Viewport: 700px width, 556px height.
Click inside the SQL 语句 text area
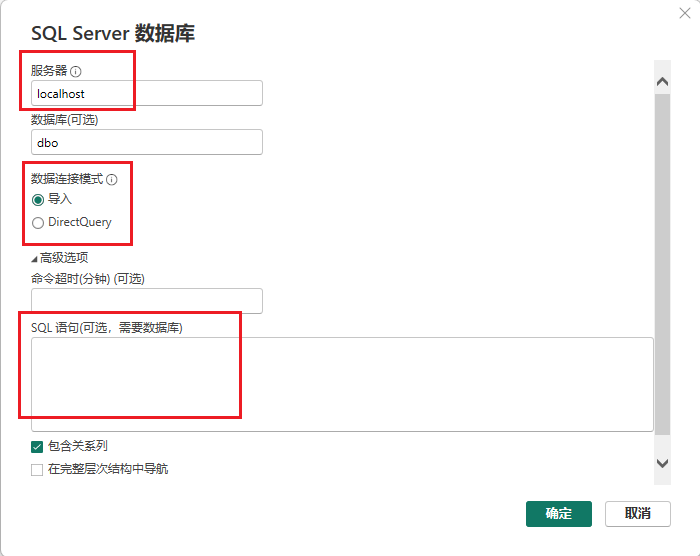pyautogui.click(x=342, y=385)
